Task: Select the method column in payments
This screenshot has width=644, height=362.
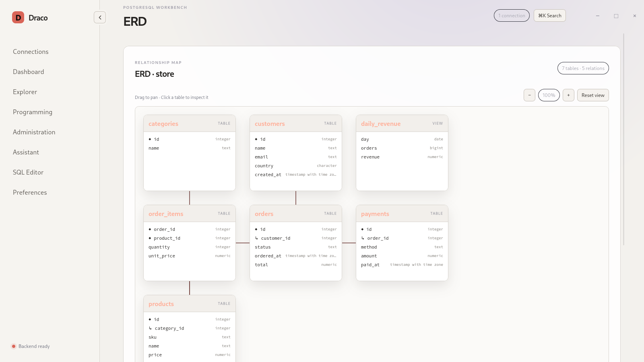Action: coord(402,247)
